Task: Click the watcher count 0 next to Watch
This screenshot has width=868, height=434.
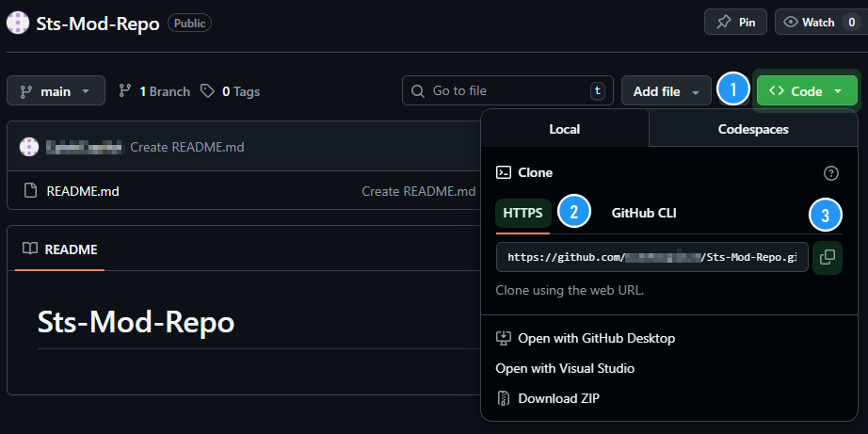Action: click(851, 23)
